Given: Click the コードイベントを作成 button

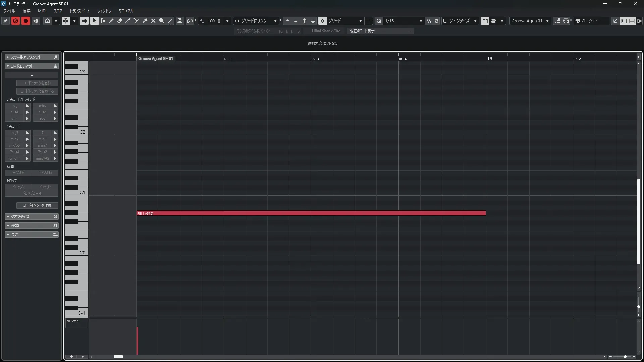Looking at the screenshot, I should pos(37,205).
